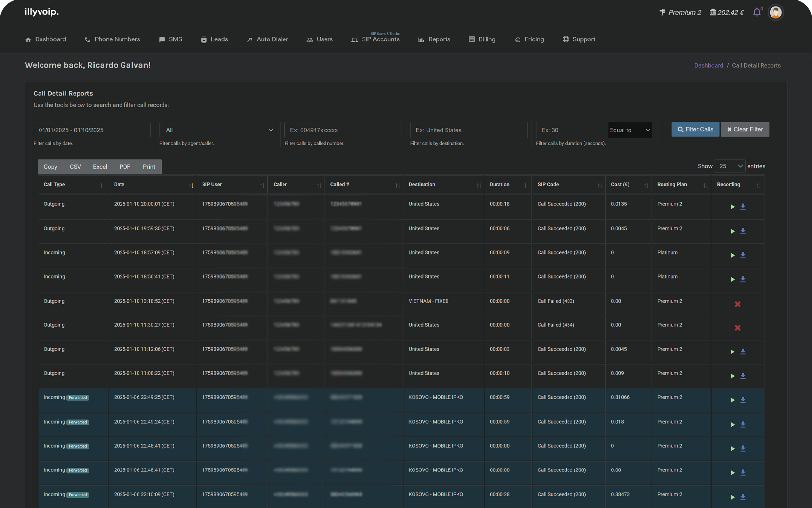Viewport: 812px width, 508px height.
Task: Click the Filter Calls button
Action: coord(695,129)
